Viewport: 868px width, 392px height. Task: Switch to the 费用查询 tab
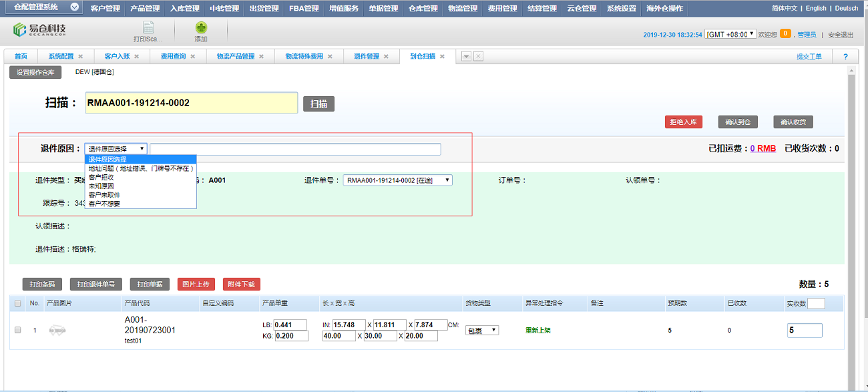[174, 57]
